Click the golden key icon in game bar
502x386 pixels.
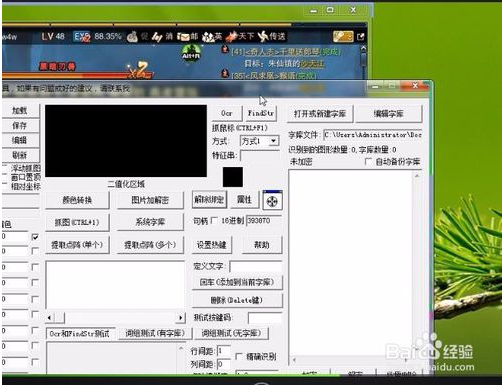(x=343, y=37)
